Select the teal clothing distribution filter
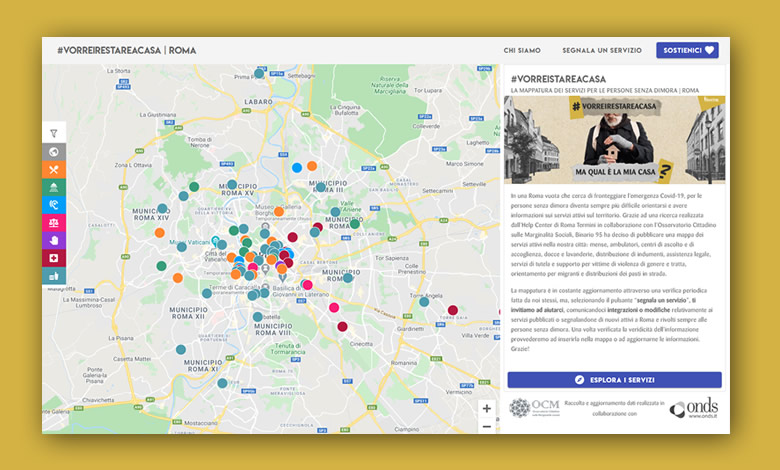 click(54, 276)
